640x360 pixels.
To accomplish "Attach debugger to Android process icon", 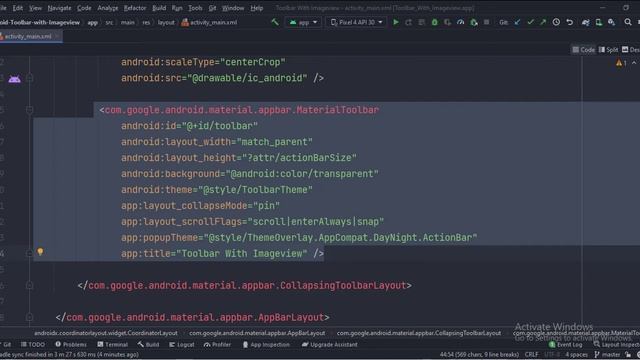I will tap(474, 22).
